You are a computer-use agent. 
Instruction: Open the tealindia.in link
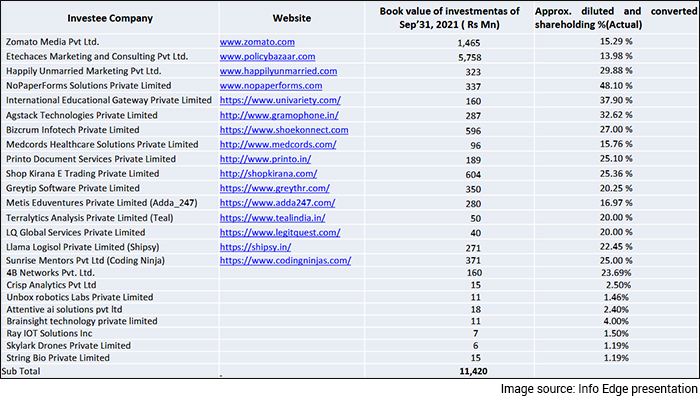(272, 218)
